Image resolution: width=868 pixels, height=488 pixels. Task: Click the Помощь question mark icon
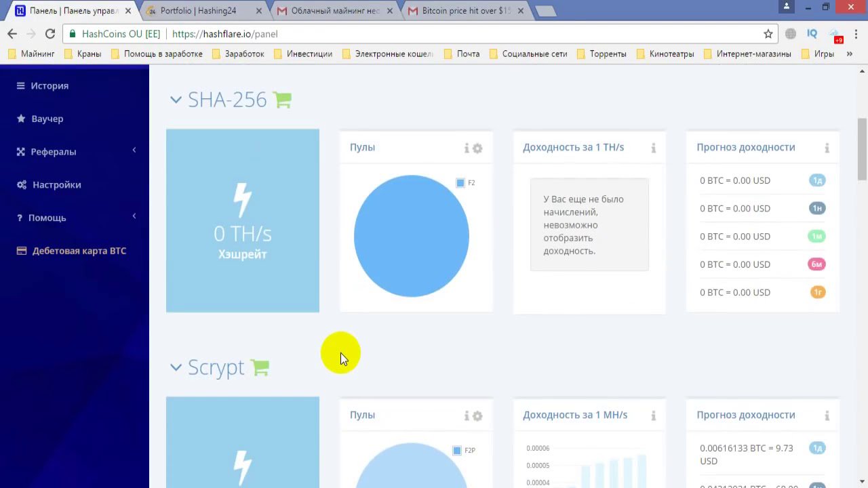pyautogui.click(x=20, y=218)
